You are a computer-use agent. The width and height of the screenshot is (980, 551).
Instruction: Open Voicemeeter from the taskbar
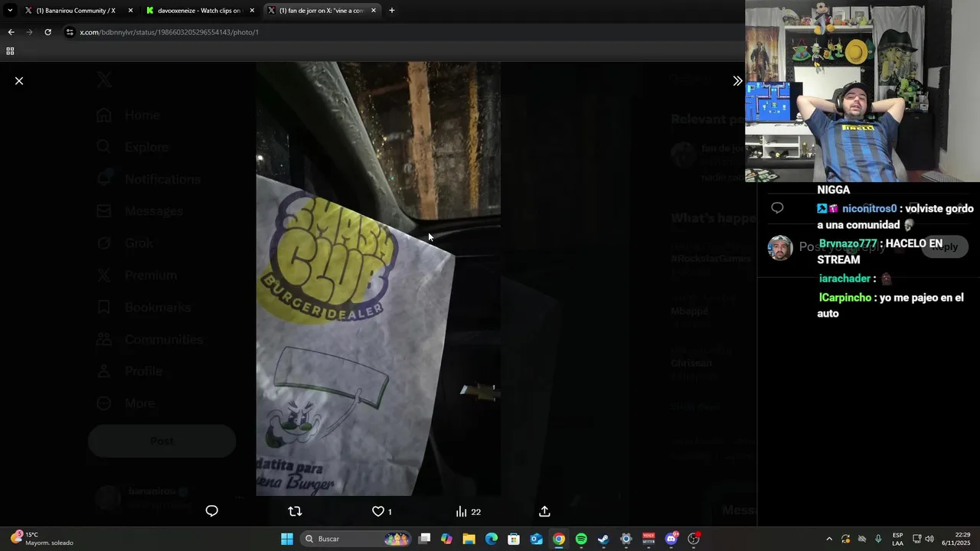648,539
